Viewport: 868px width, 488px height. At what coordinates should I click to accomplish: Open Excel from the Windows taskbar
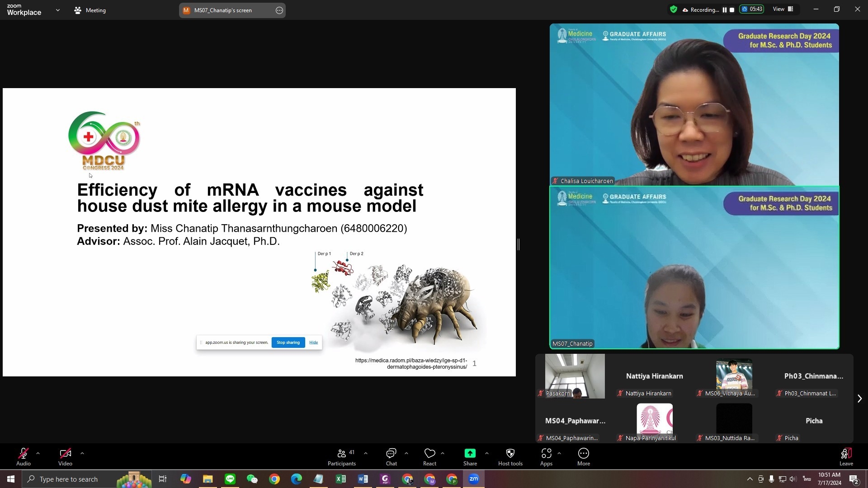(x=341, y=479)
